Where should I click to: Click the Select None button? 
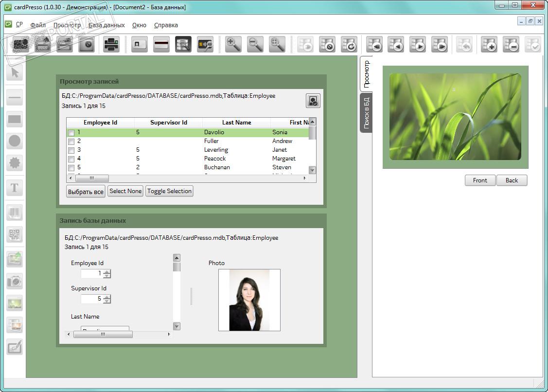click(x=125, y=191)
